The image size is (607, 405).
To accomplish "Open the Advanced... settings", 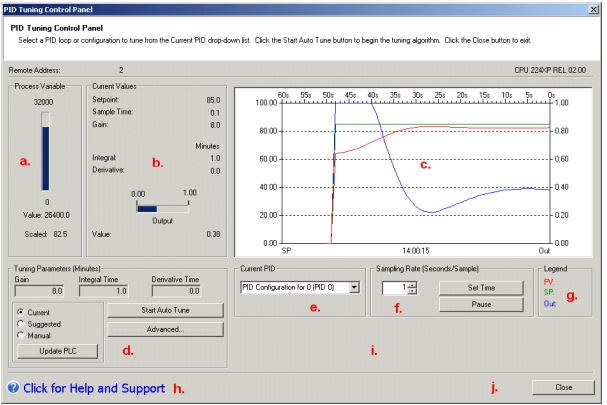I will [x=165, y=329].
